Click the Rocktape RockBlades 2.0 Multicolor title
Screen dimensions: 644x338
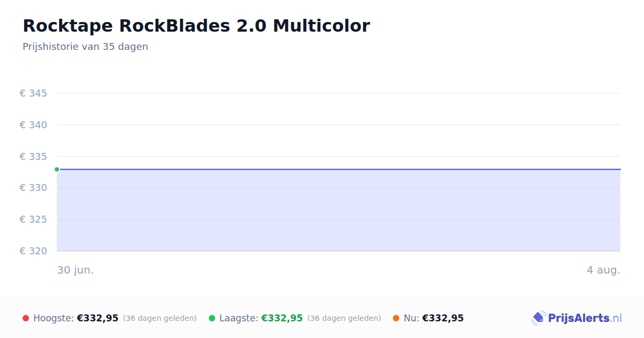(x=196, y=26)
